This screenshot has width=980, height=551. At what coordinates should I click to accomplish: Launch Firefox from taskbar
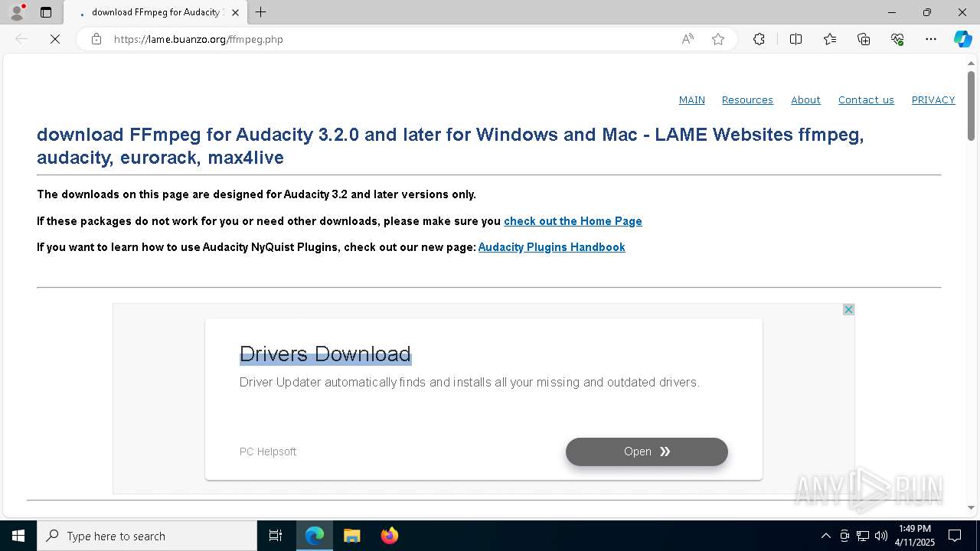(390, 536)
